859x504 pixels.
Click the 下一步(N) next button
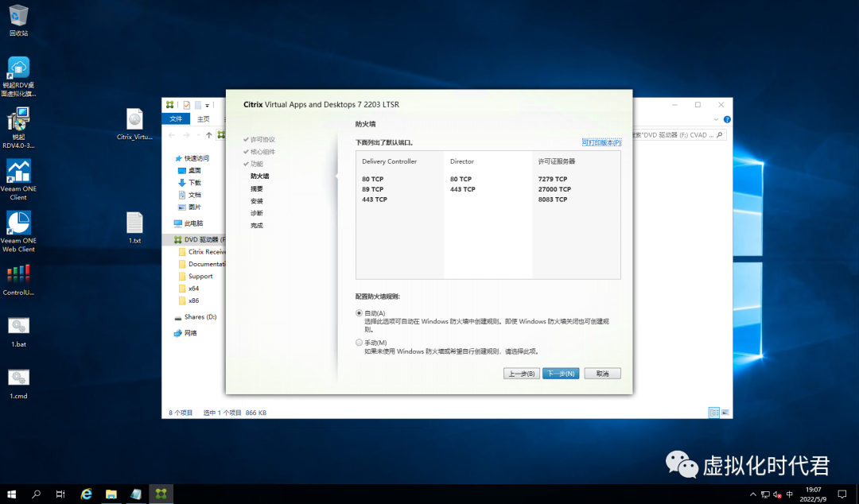click(561, 374)
